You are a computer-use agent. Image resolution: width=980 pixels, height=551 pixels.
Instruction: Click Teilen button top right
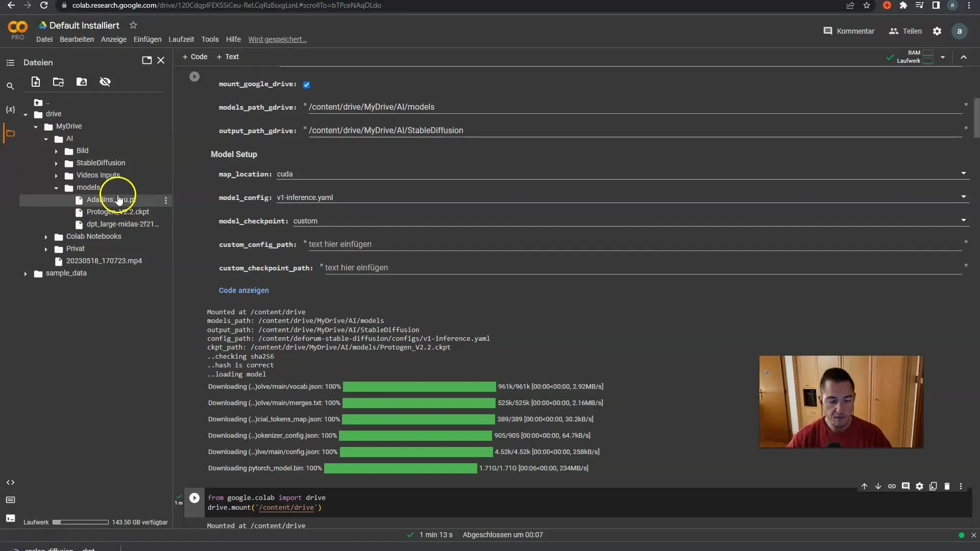point(912,31)
